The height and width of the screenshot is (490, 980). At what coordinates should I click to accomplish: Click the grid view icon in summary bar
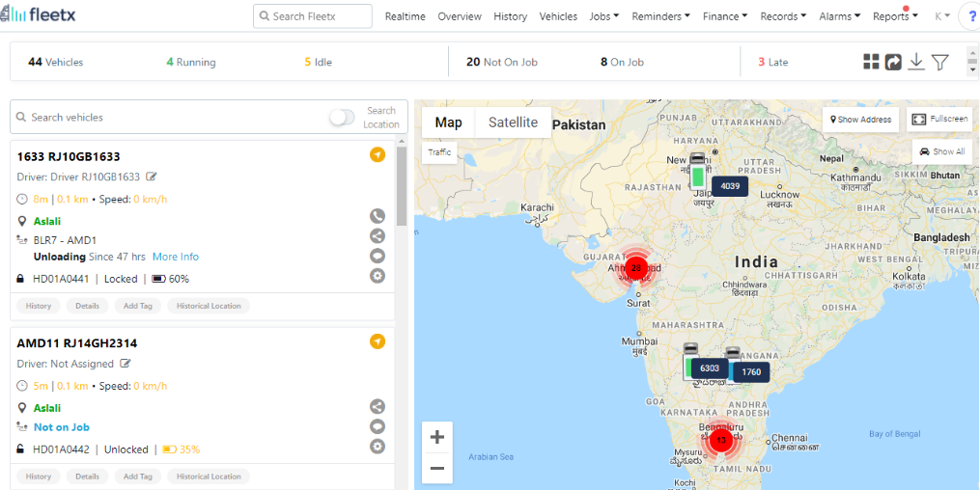point(871,61)
